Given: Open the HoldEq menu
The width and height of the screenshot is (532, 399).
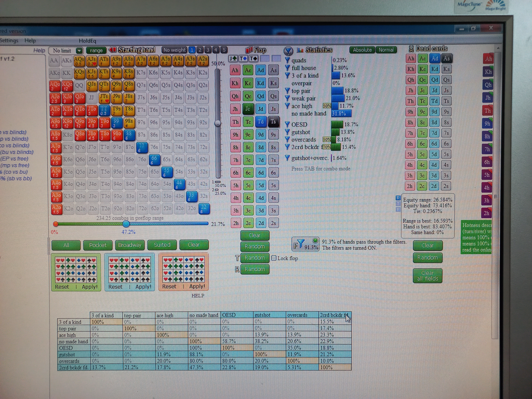Looking at the screenshot, I should [x=87, y=41].
